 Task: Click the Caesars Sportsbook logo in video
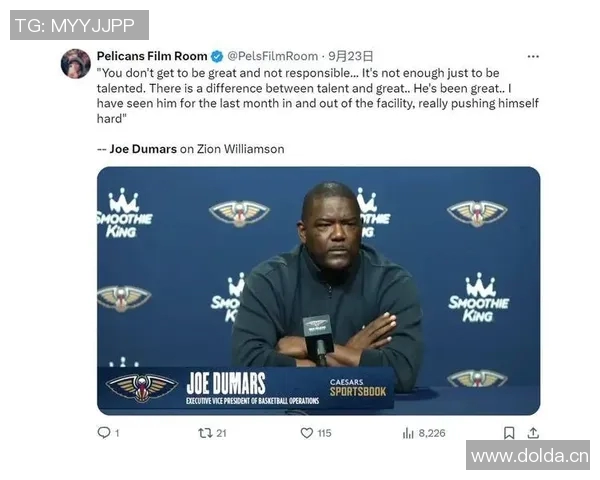pos(358,387)
